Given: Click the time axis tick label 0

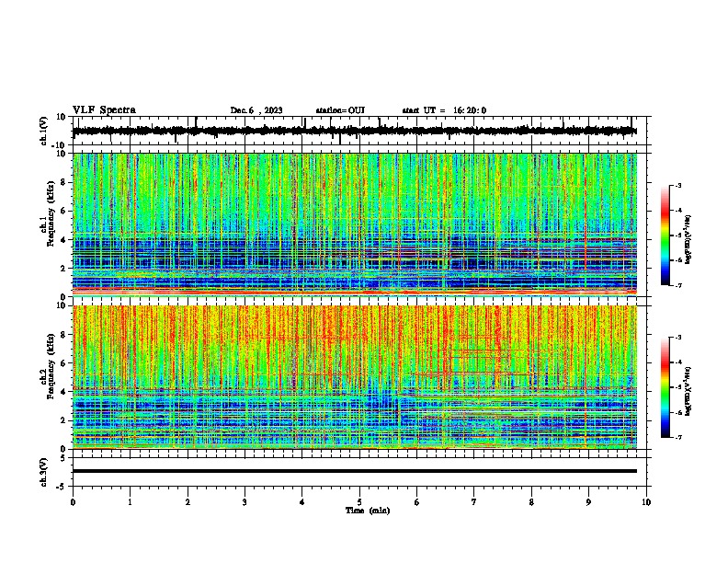Looking at the screenshot, I should pos(73,502).
